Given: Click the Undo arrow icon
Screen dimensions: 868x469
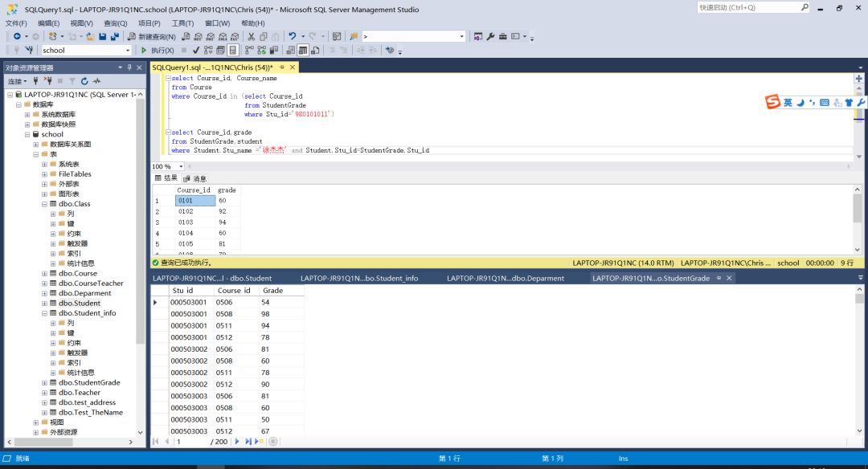Looking at the screenshot, I should click(x=292, y=37).
